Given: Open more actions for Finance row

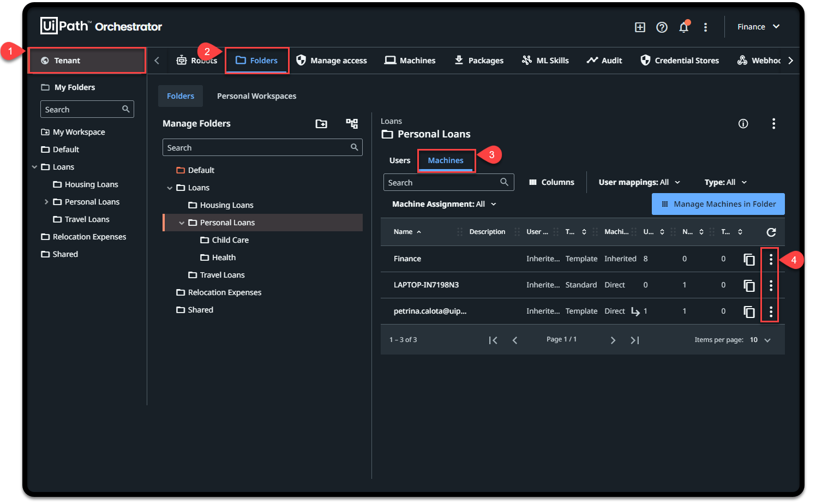Looking at the screenshot, I should coord(771,259).
